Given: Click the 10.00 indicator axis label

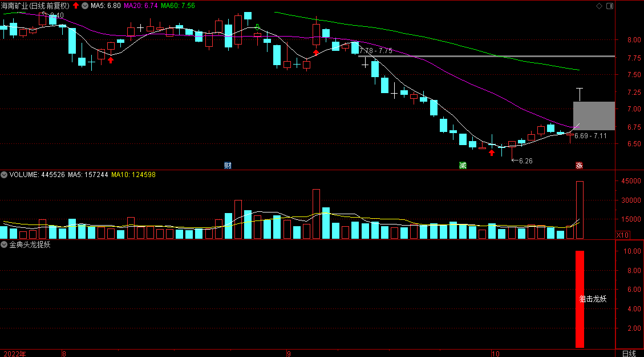Looking at the screenshot, I should coord(633,251).
